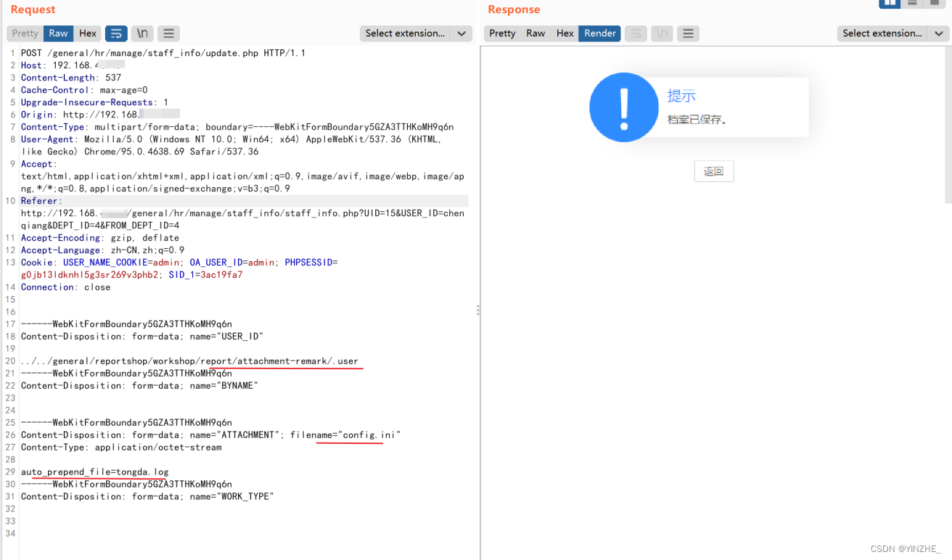
Task: Click the Origin header line
Action: pyautogui.click(x=100, y=115)
